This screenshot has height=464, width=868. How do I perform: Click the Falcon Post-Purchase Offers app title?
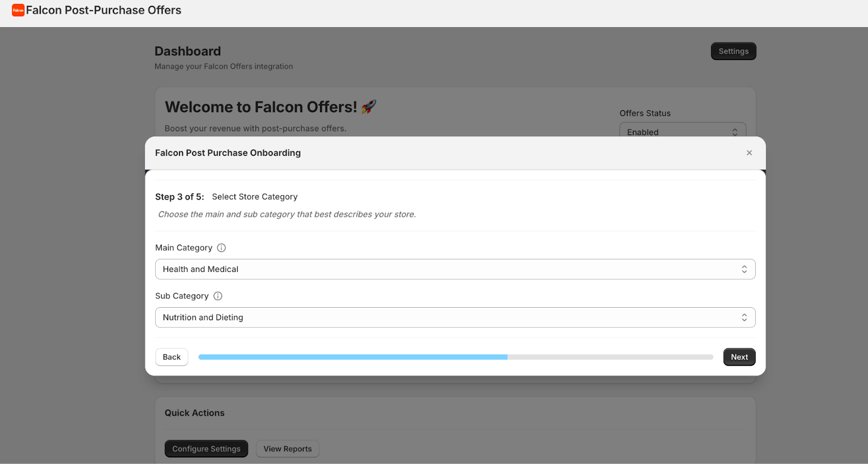point(104,10)
